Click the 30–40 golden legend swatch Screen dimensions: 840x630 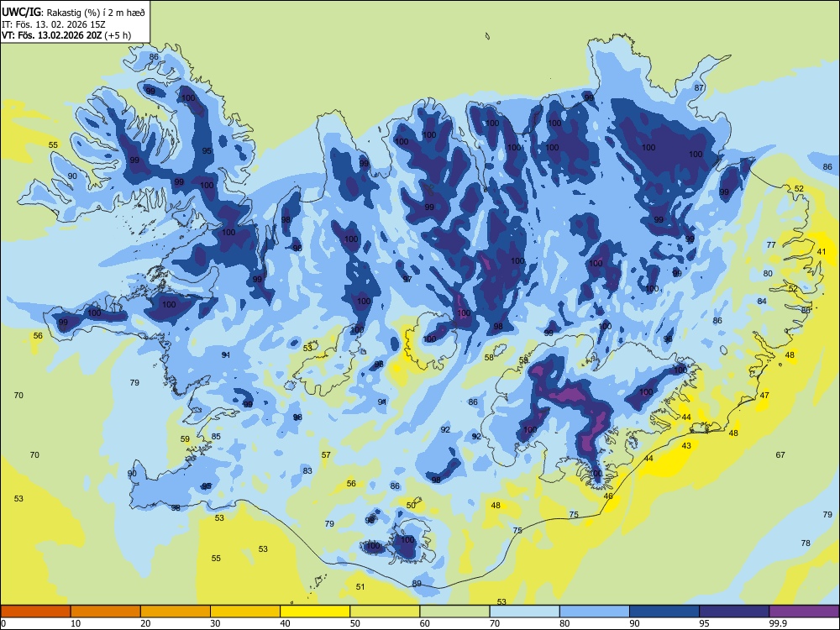(x=245, y=612)
